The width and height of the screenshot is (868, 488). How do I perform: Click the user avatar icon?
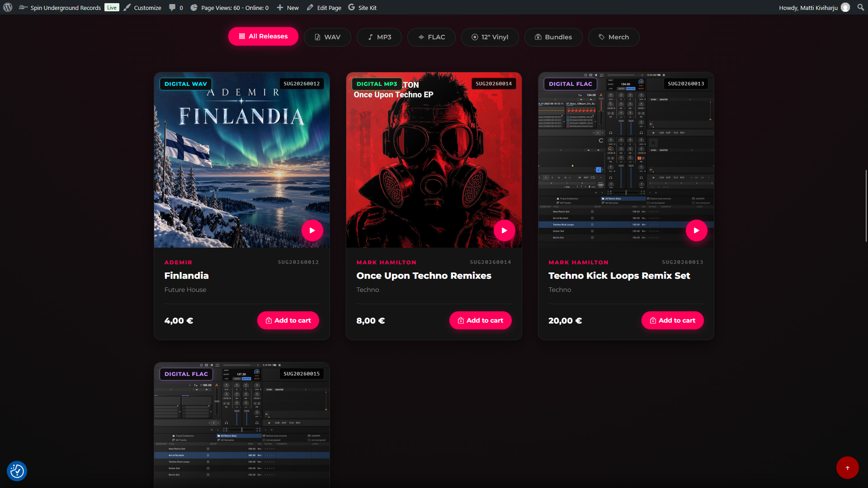[x=845, y=7]
